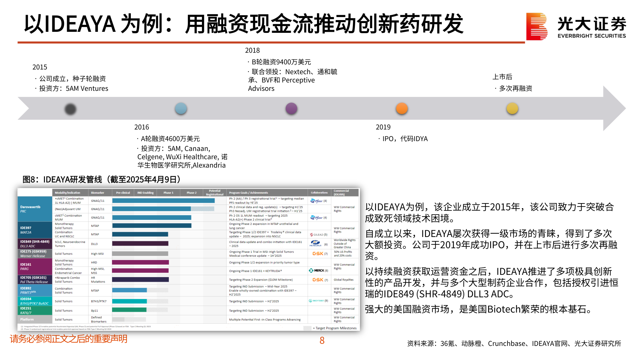Select the yellow post-IPO timeline dot

click(512, 108)
